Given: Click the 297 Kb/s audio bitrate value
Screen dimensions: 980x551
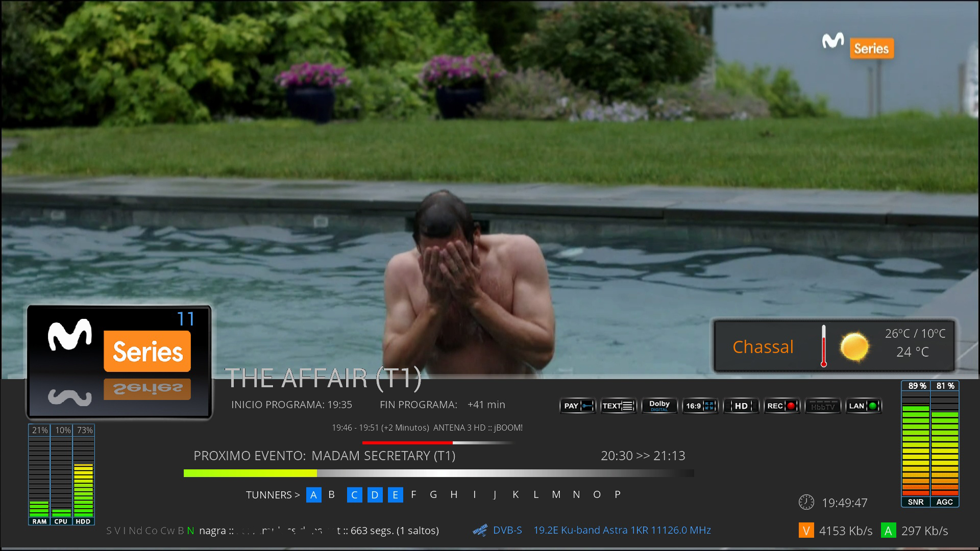Looking at the screenshot, I should 924,531.
